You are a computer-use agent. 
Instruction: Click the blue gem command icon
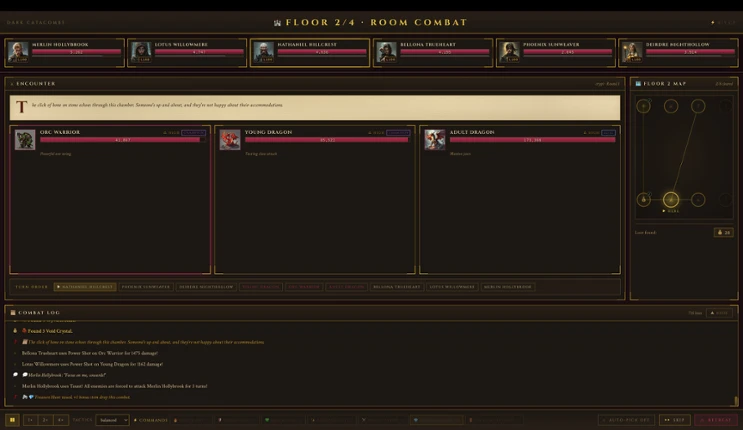416,420
